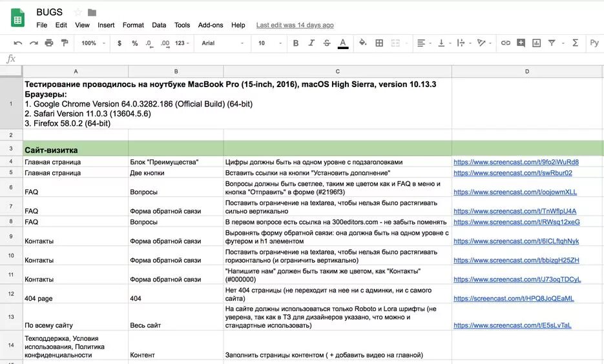This screenshot has height=364, width=604.
Task: Open zoom 100% dropdown
Action: click(93, 43)
